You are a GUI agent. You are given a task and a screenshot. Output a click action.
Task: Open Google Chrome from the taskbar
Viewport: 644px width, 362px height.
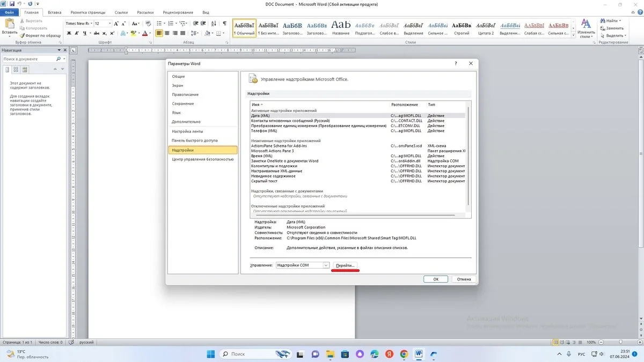point(404,354)
